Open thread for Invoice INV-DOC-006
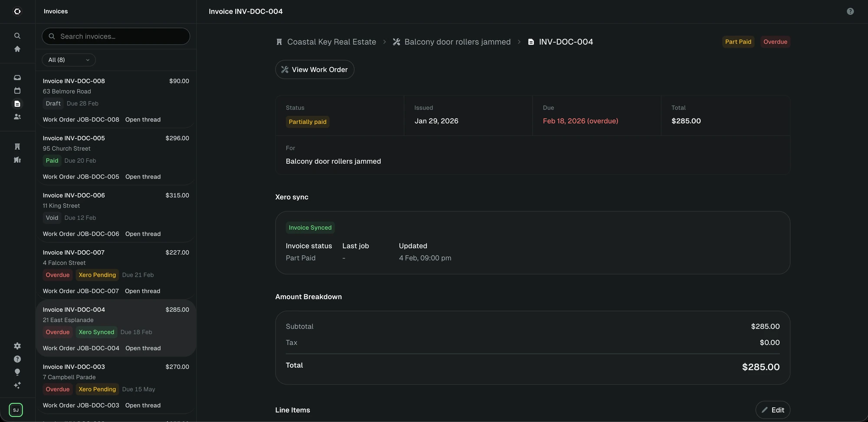868x422 pixels. point(143,234)
